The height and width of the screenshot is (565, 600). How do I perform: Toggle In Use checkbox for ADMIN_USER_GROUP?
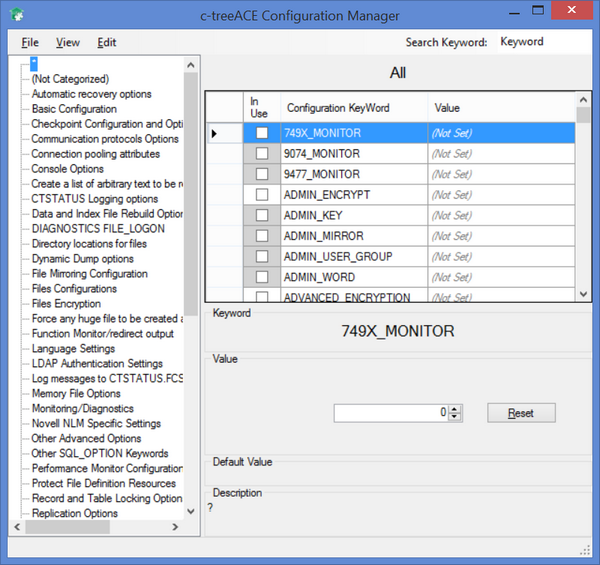tap(261, 256)
